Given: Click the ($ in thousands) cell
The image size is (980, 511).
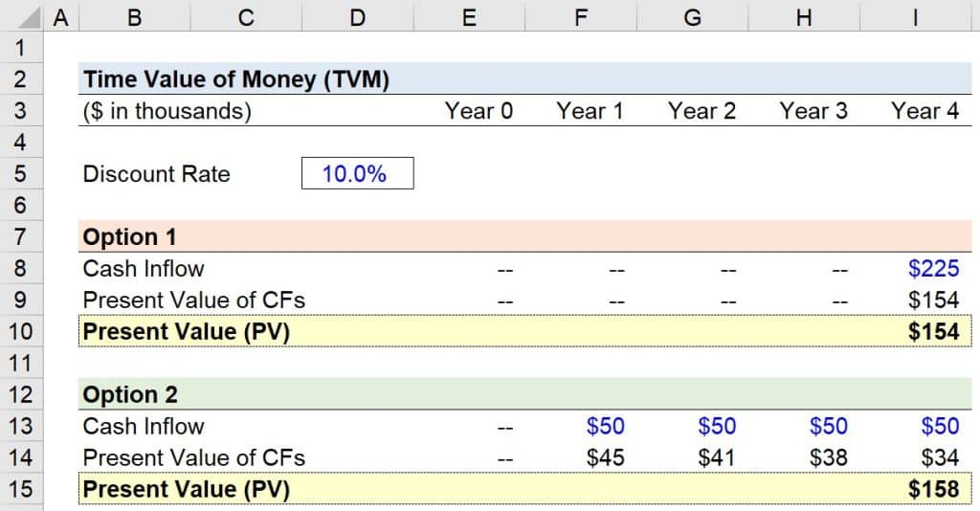Looking at the screenshot, I should (x=167, y=111).
